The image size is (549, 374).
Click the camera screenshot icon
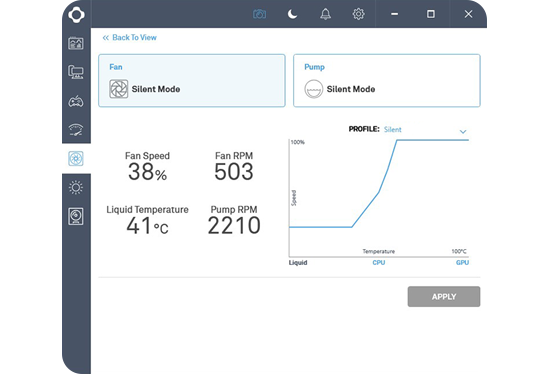tap(259, 14)
